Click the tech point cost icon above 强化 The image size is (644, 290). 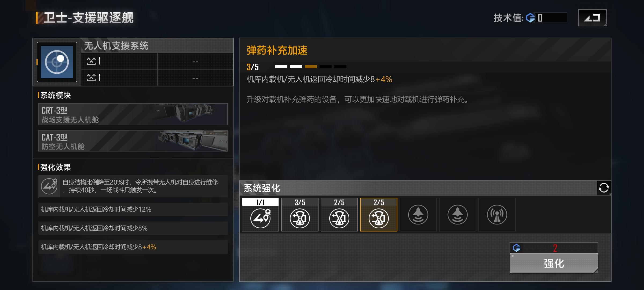pos(517,248)
